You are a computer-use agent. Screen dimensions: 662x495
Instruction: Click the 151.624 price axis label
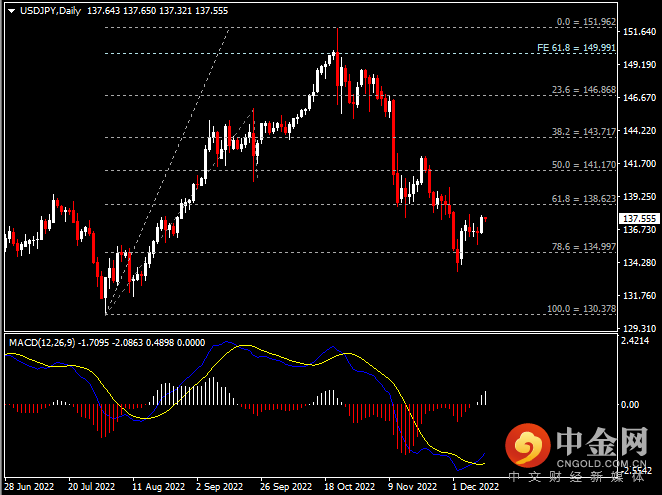tap(638, 33)
